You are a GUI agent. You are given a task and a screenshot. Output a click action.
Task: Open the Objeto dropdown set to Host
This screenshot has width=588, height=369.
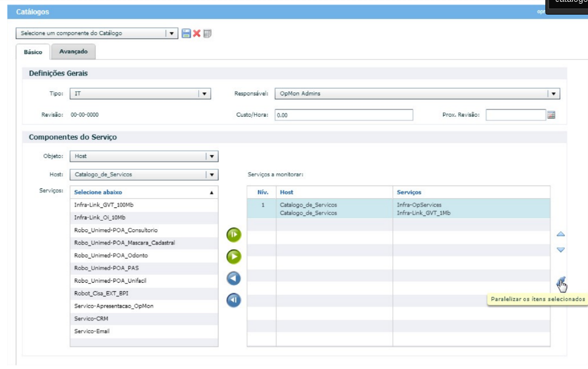pyautogui.click(x=211, y=156)
